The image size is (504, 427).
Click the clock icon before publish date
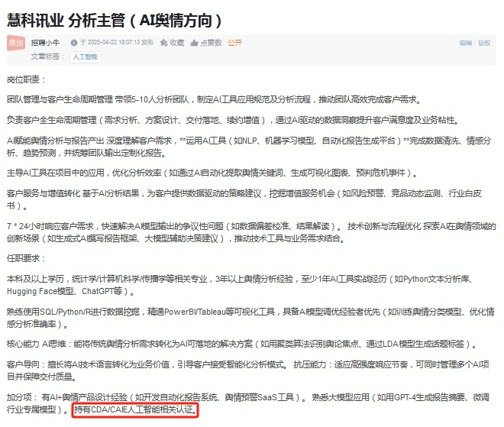[x=74, y=43]
